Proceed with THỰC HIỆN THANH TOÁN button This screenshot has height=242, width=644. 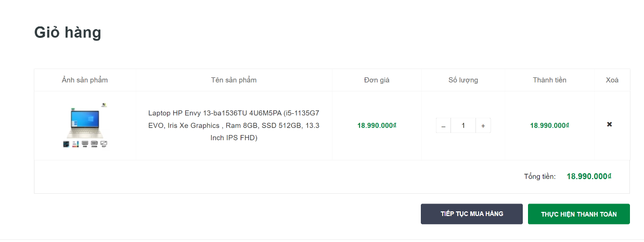pyautogui.click(x=578, y=214)
